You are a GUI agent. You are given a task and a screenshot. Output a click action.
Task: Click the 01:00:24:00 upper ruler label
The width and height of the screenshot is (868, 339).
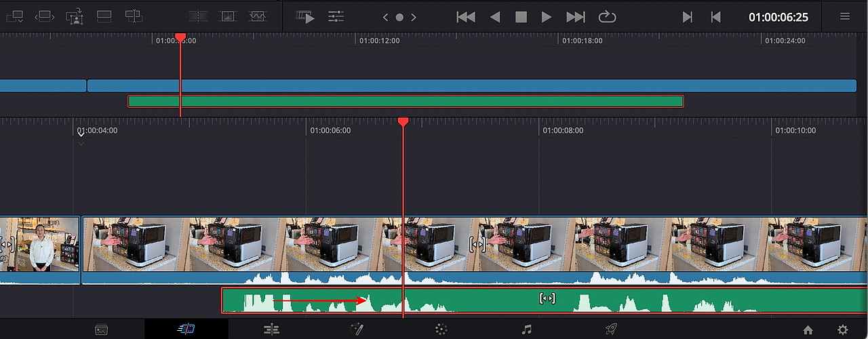click(x=785, y=41)
